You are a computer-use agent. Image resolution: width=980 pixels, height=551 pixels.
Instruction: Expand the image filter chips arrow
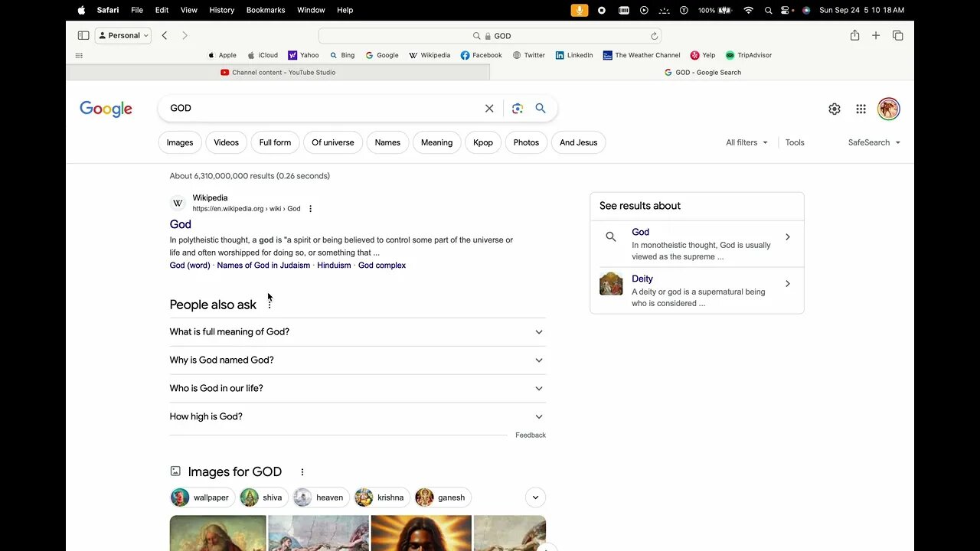(x=535, y=497)
